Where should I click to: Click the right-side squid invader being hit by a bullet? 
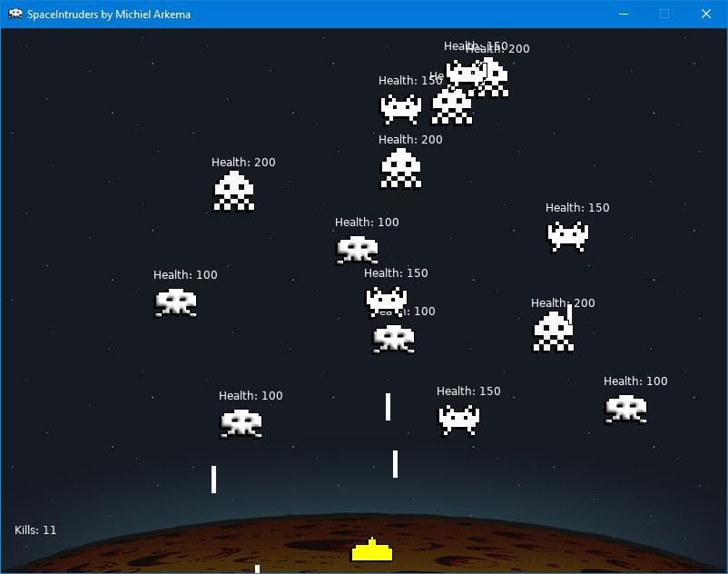coord(554,332)
